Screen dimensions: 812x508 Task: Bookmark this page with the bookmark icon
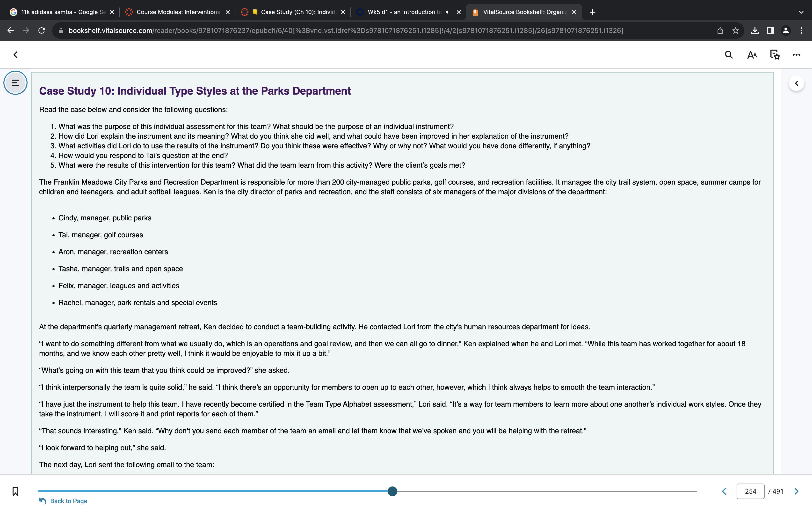pos(15,491)
